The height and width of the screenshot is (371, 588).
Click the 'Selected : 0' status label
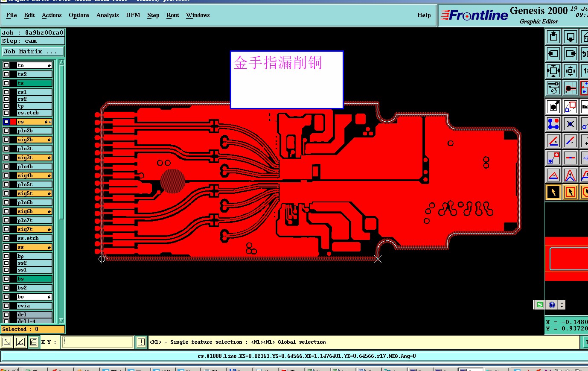(x=33, y=329)
